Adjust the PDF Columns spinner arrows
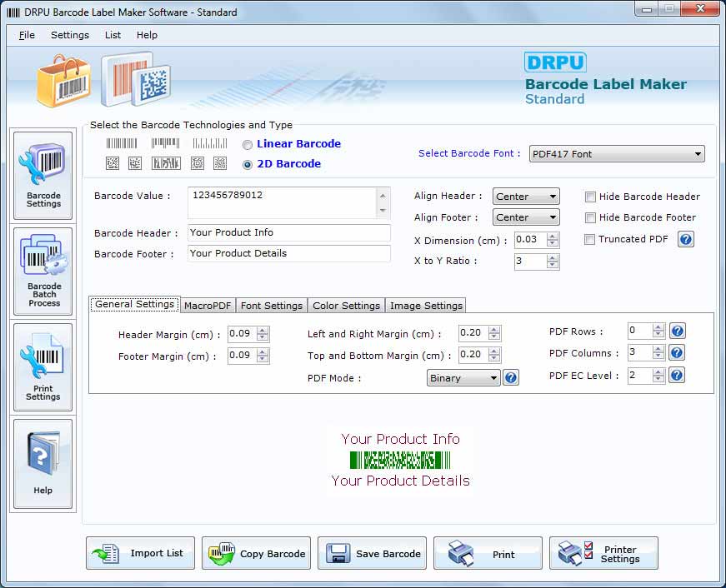This screenshot has width=726, height=588. coord(658,352)
